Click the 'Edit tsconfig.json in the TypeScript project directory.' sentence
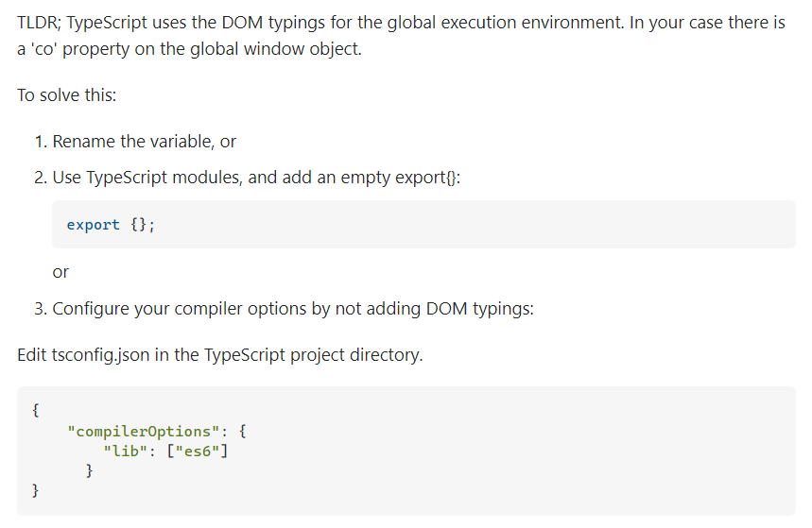 220,355
